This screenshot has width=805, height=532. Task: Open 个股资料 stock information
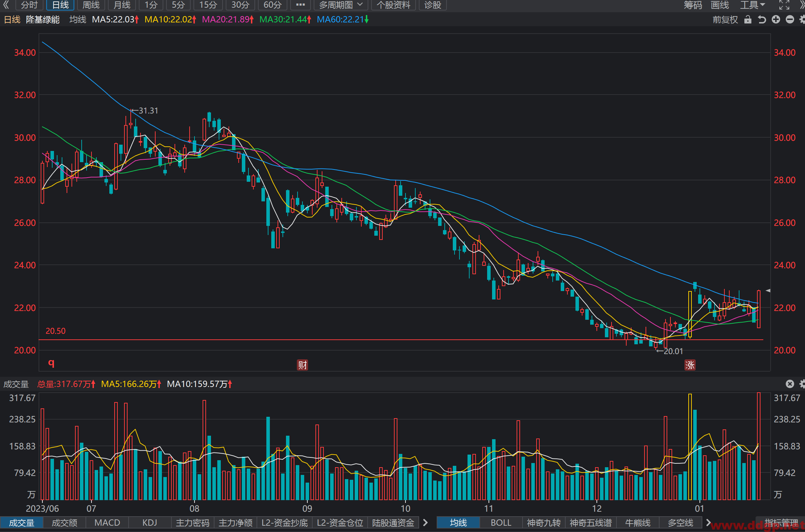393,5
